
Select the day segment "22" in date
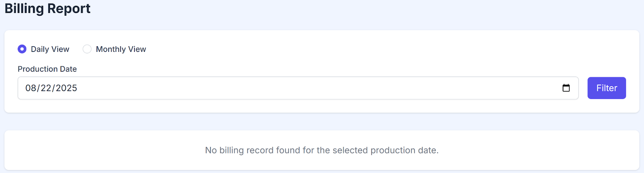(x=46, y=88)
